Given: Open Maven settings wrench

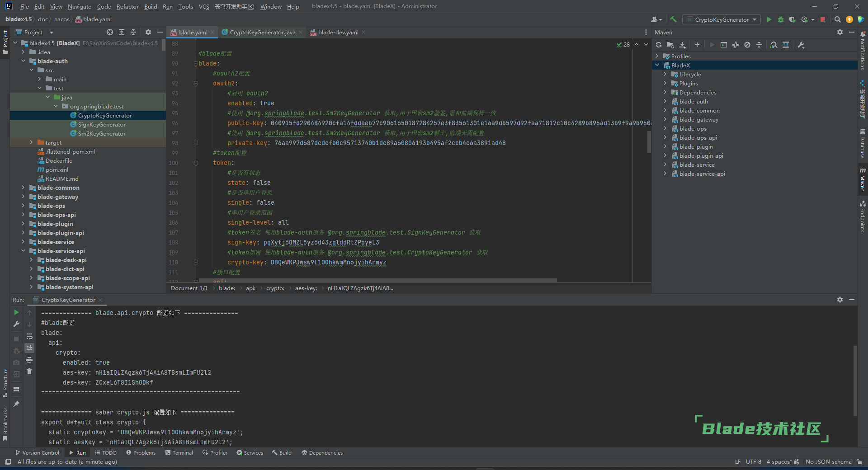Looking at the screenshot, I should 801,45.
